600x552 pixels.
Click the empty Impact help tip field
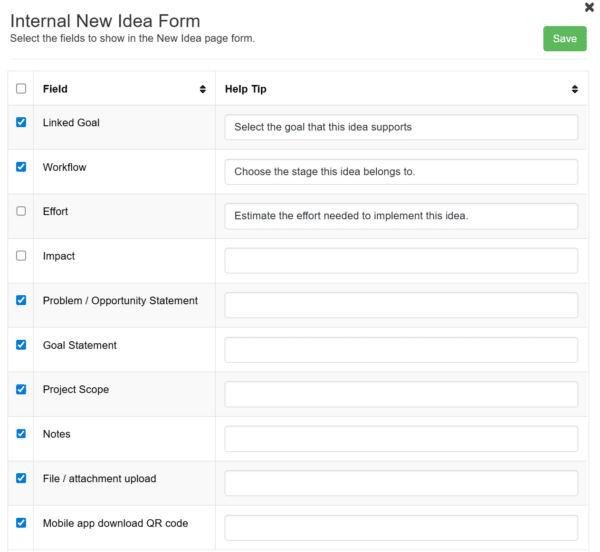pos(401,261)
